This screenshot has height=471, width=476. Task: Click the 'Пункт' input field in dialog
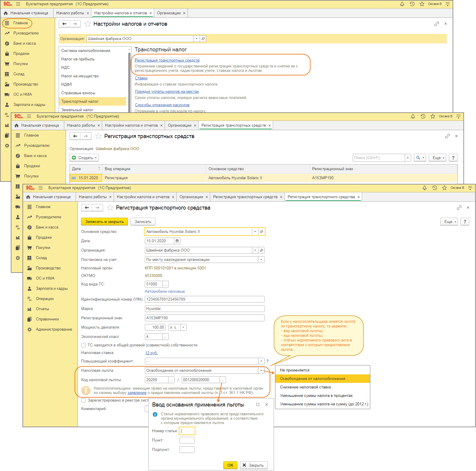point(187,440)
